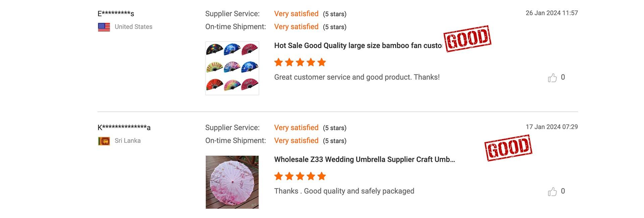
Task: Click the 26 Jan 2024 review date
Action: [x=551, y=13]
